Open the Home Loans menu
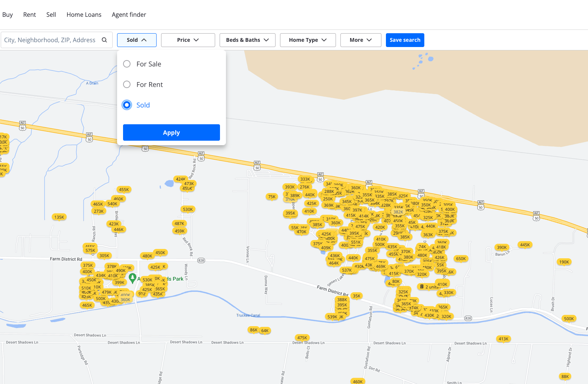 [84, 15]
